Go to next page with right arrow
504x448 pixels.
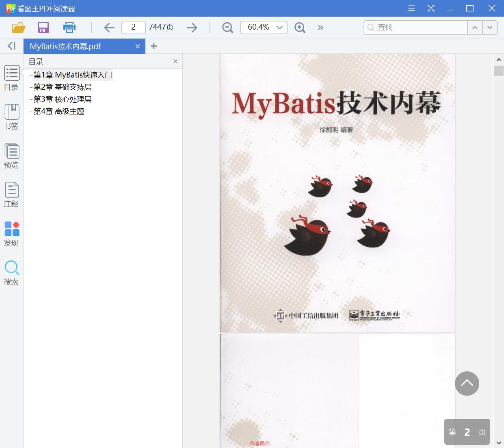click(x=192, y=27)
